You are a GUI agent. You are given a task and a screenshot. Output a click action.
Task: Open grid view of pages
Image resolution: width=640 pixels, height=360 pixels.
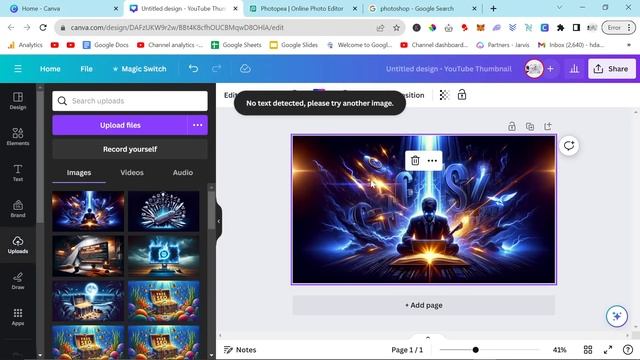[588, 349]
